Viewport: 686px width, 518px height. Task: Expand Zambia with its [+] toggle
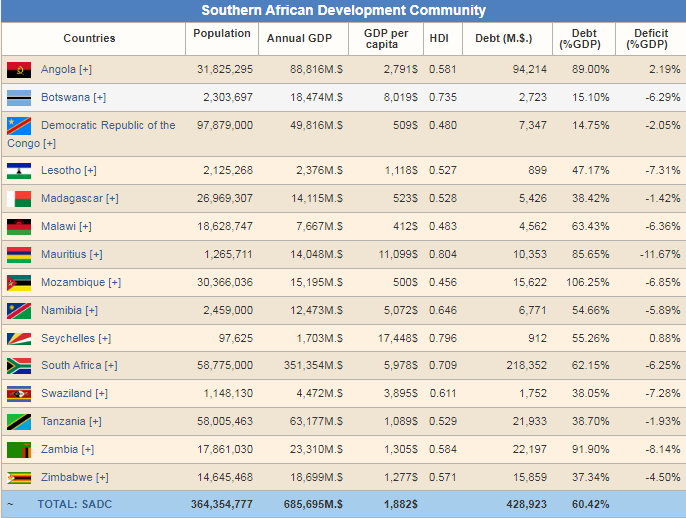coord(88,449)
